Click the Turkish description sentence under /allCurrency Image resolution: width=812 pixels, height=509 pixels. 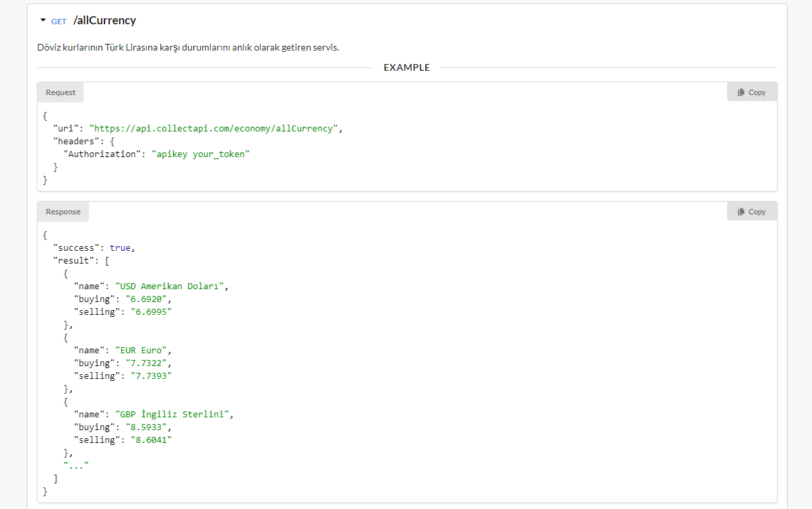188,48
